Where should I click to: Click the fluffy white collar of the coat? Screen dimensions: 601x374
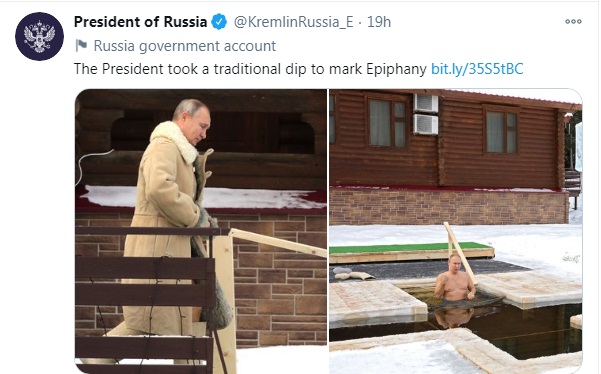175,140
